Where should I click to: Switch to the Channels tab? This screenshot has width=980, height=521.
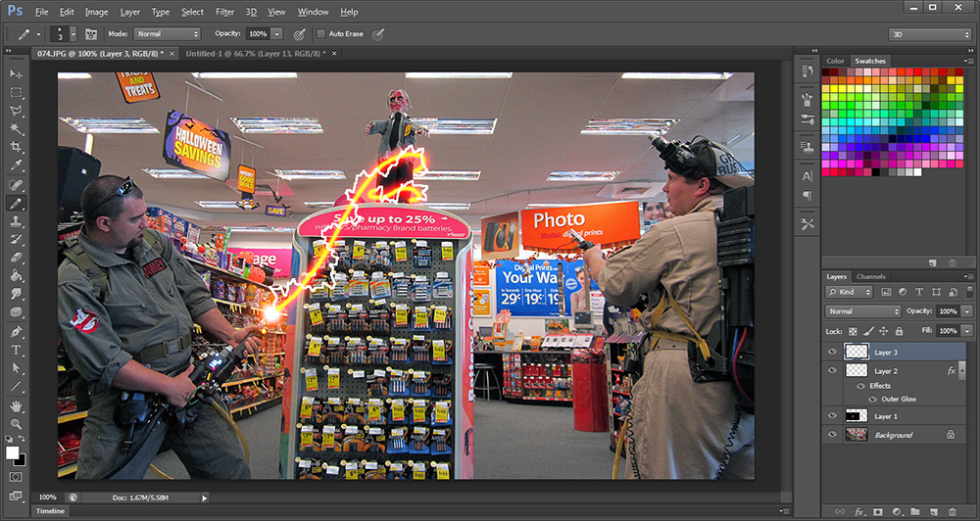870,276
